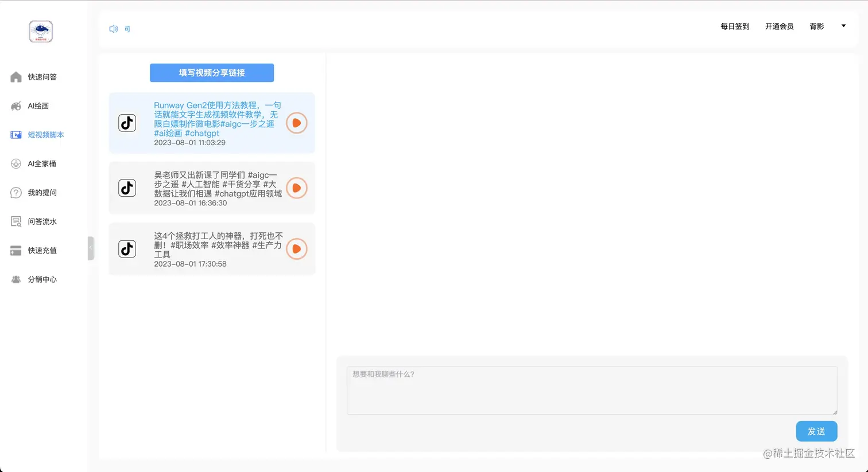868x472 pixels.
Task: Open 分销中心 page
Action: [x=42, y=279]
